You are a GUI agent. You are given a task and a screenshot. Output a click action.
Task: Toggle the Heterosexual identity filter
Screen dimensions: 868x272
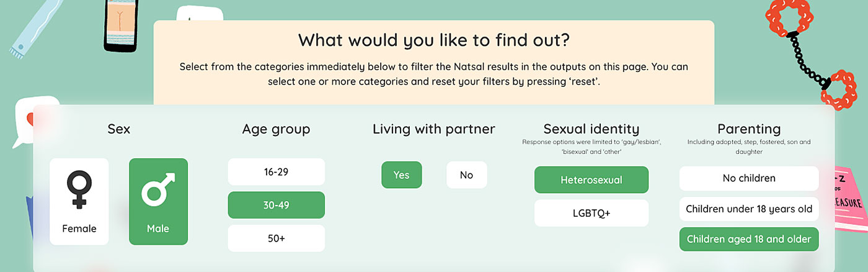pyautogui.click(x=591, y=180)
